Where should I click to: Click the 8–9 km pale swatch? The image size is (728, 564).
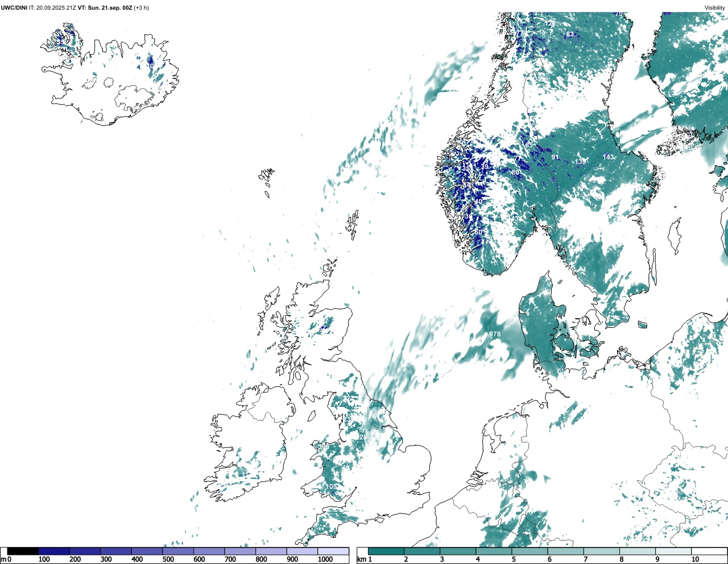click(637, 551)
